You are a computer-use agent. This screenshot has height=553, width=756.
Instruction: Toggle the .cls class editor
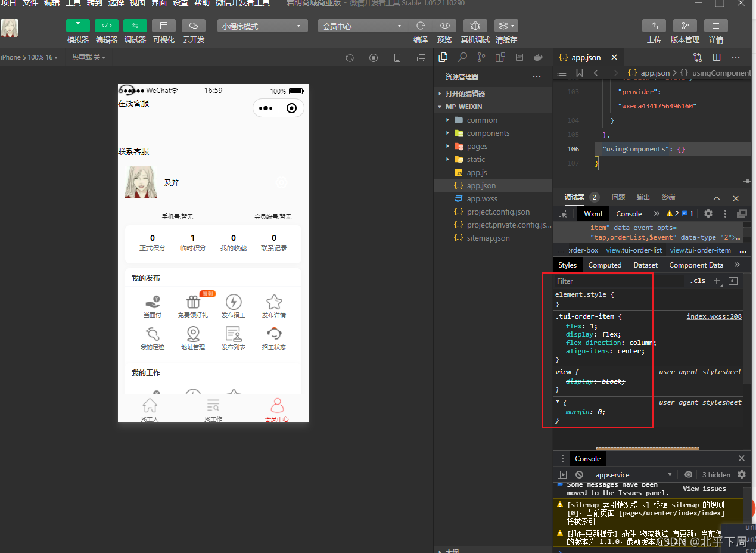click(x=698, y=281)
